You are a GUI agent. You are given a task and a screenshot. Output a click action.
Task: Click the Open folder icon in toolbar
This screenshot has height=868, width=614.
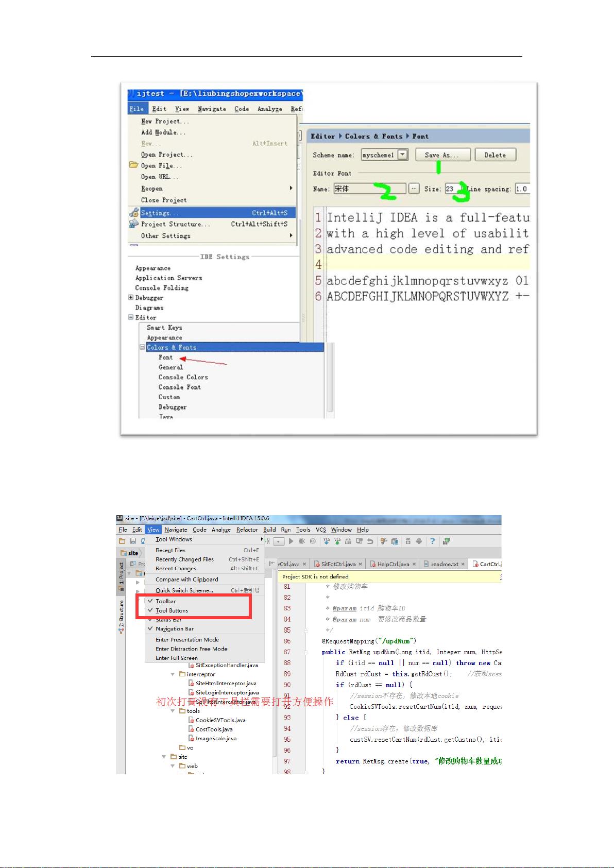point(122,541)
